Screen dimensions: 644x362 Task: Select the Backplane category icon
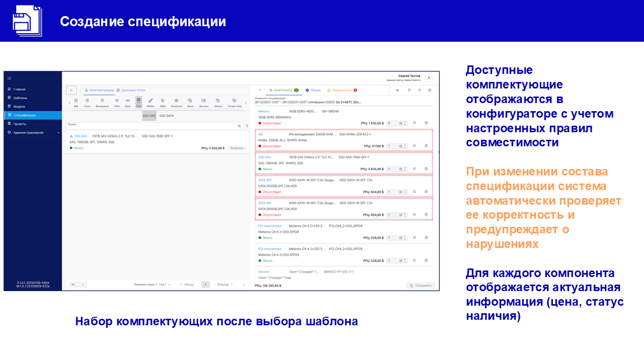click(102, 103)
